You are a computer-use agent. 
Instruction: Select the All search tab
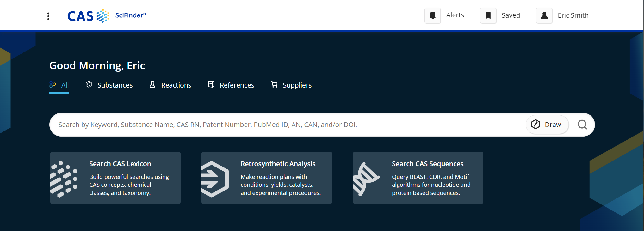59,85
